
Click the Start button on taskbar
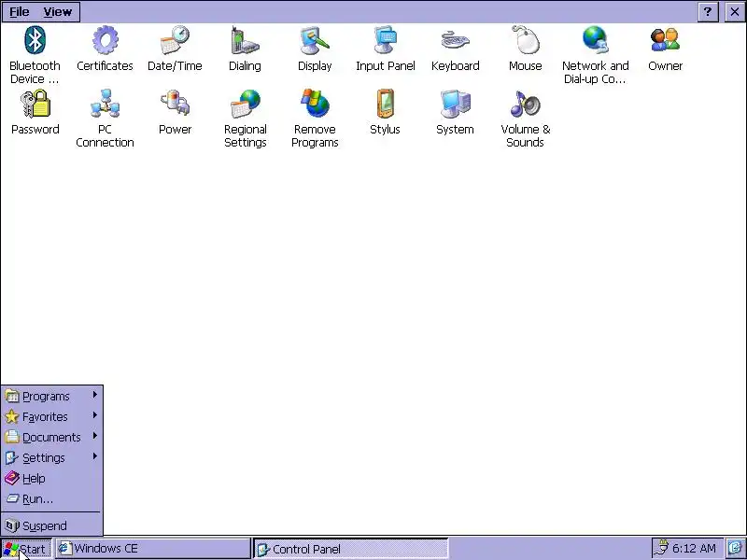pos(26,549)
